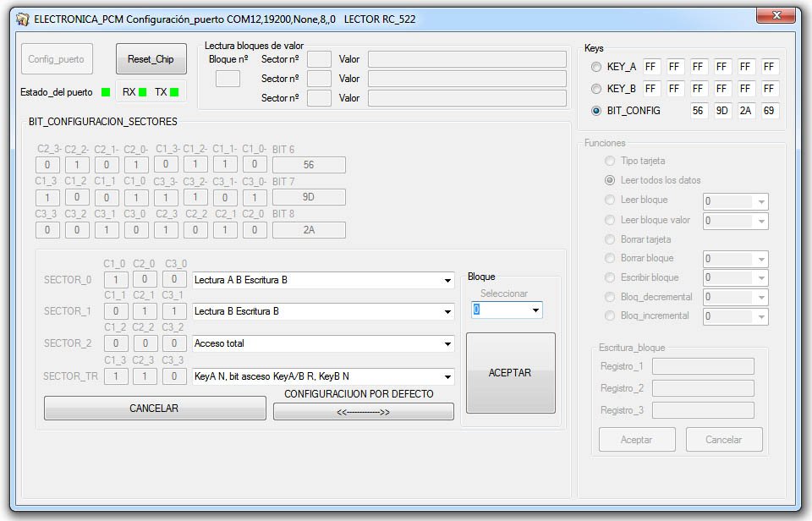The height and width of the screenshot is (521, 812).
Task: Open the Bloque Seleccionar combo box
Action: pyautogui.click(x=535, y=310)
